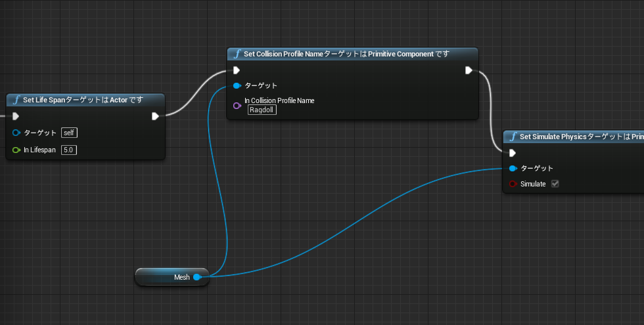Select the Mesh variable node

click(x=172, y=277)
